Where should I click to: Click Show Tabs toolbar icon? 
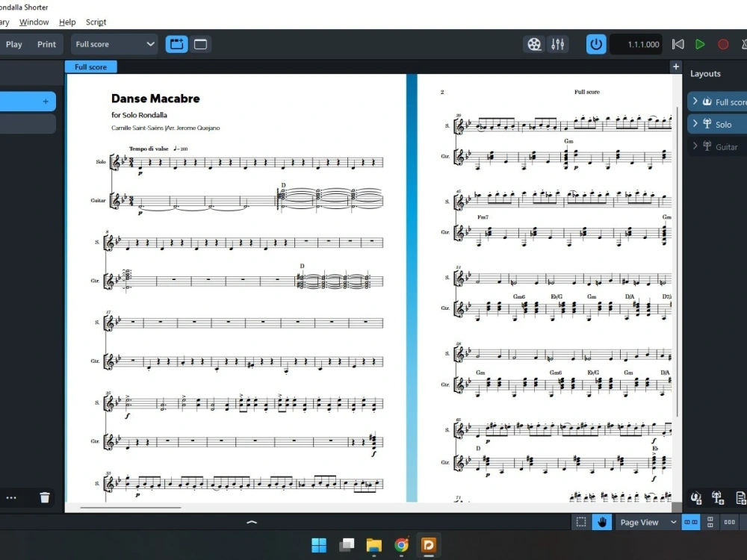(x=176, y=44)
